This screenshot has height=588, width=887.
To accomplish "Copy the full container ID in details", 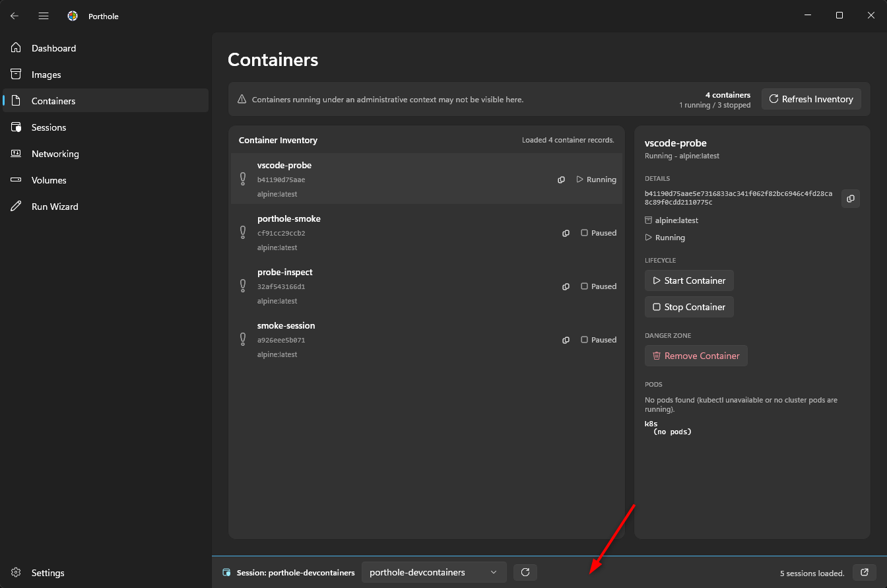I will (851, 199).
